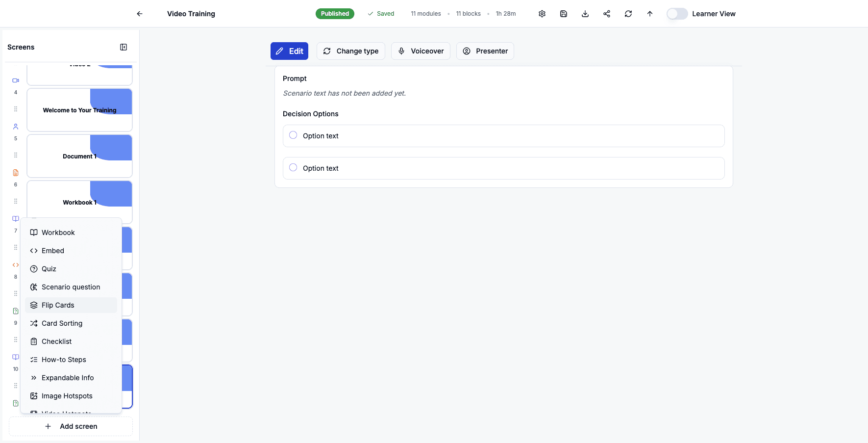
Task: Select the second Option text radio button
Action: [293, 167]
